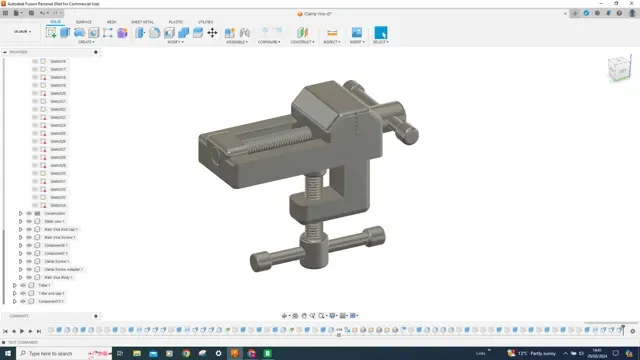Image resolution: width=640 pixels, height=360 pixels.
Task: Expand the T-Bar 1 component
Action: [x=14, y=285]
